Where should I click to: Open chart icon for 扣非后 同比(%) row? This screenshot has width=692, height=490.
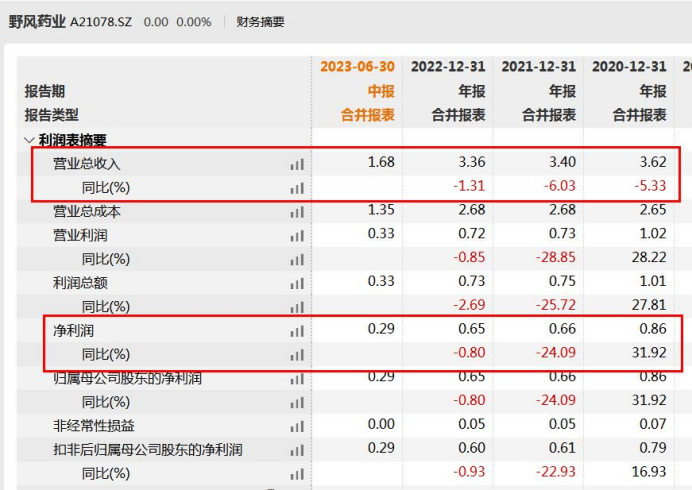(x=297, y=475)
